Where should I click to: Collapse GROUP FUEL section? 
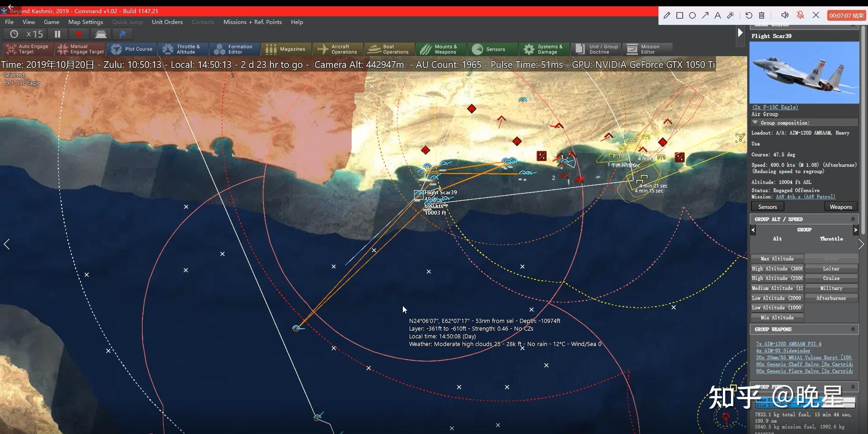click(x=853, y=387)
